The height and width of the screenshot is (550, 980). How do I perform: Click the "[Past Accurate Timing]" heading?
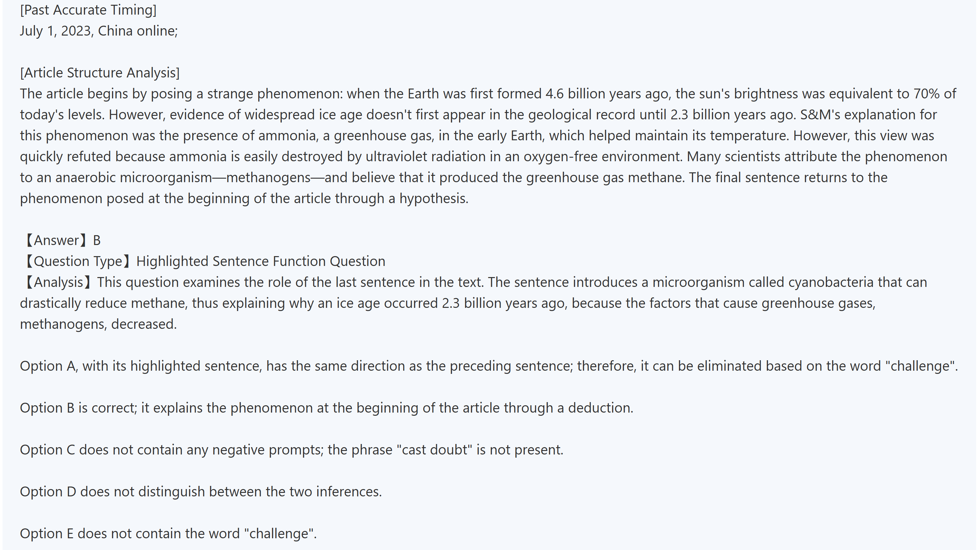point(88,10)
